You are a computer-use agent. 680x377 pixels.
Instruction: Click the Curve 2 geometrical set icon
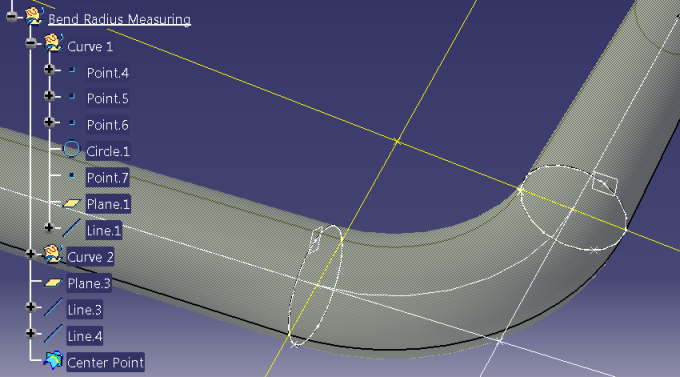(x=53, y=254)
